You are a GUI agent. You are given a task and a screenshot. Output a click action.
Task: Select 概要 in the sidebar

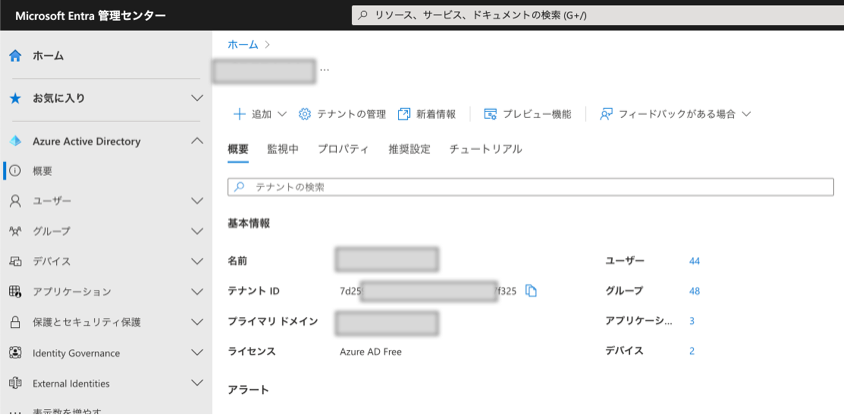(43, 171)
